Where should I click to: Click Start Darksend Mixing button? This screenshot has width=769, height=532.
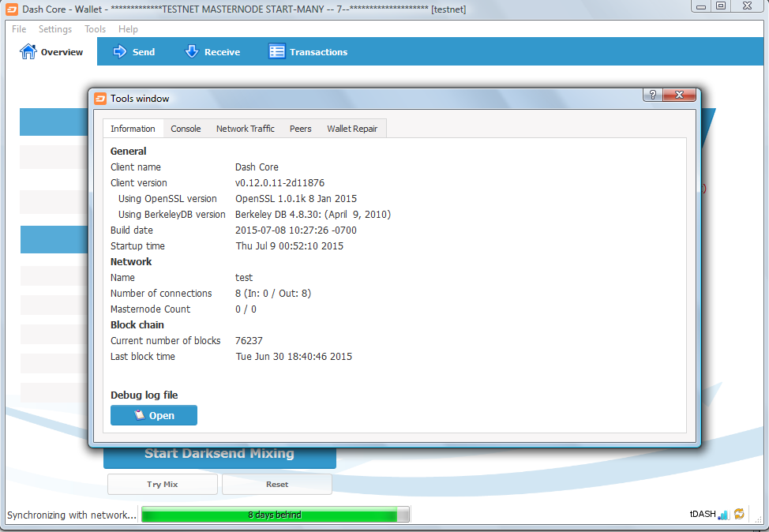coord(219,456)
